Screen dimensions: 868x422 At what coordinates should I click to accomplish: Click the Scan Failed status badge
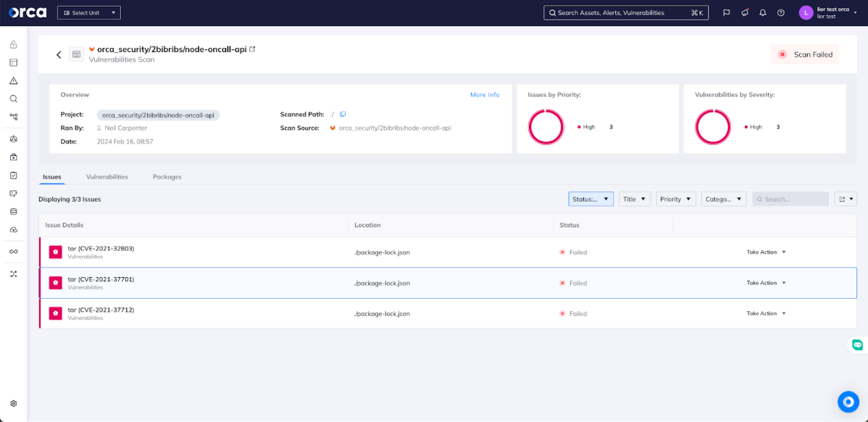[x=805, y=54]
